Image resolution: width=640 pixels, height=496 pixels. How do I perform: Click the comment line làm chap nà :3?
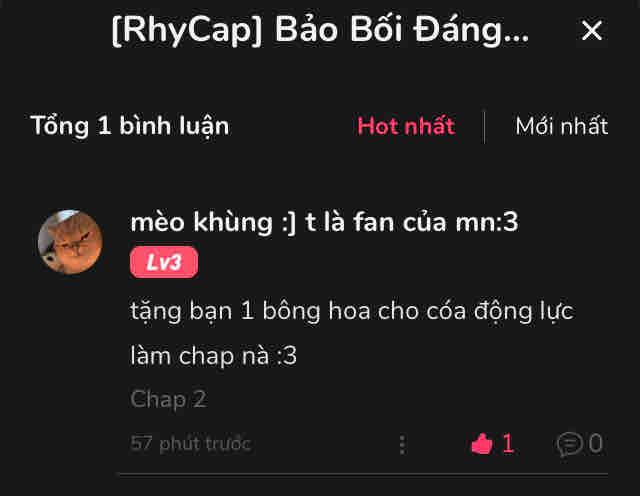(213, 356)
